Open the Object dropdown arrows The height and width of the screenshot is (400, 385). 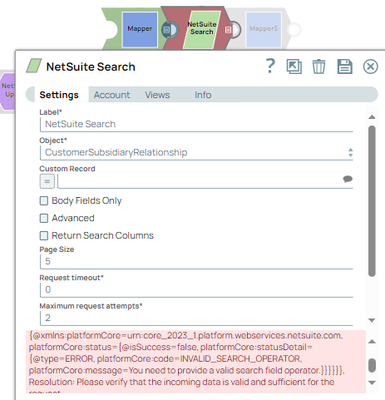350,153
